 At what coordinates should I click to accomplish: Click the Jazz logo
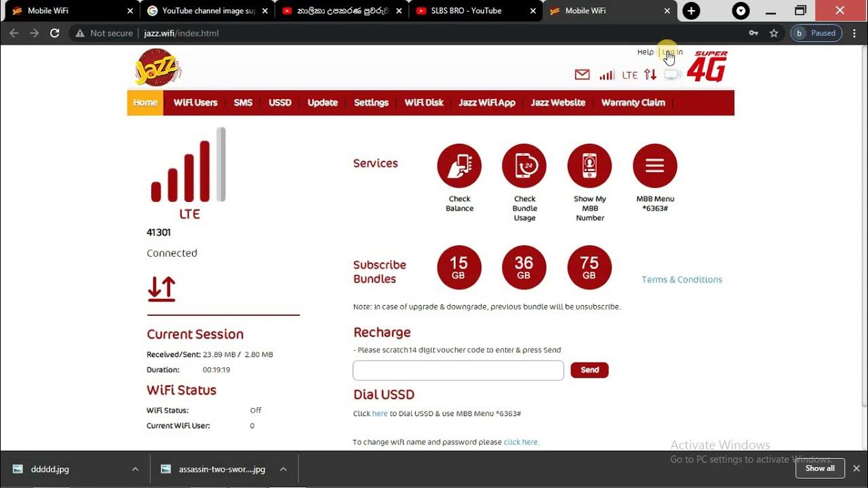click(157, 68)
